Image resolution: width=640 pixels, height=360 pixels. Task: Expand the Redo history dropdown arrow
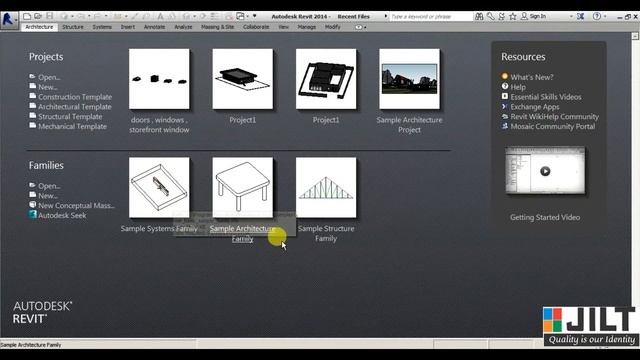click(106, 16)
